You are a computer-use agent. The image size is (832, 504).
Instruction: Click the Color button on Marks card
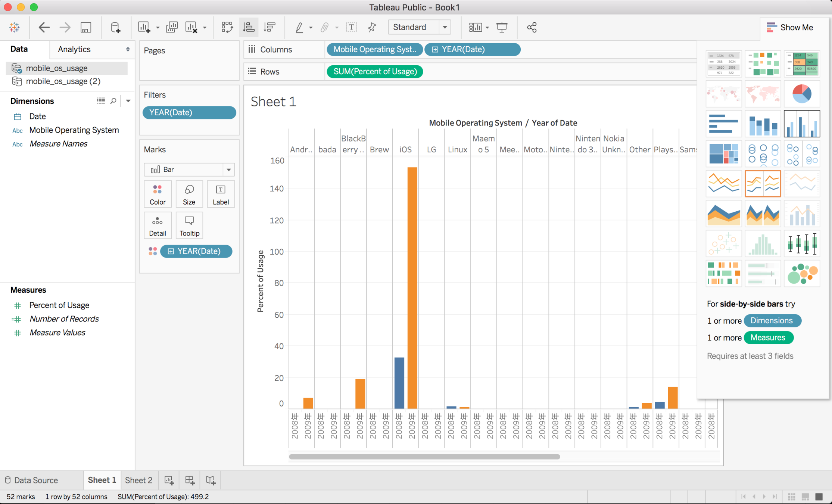(158, 194)
